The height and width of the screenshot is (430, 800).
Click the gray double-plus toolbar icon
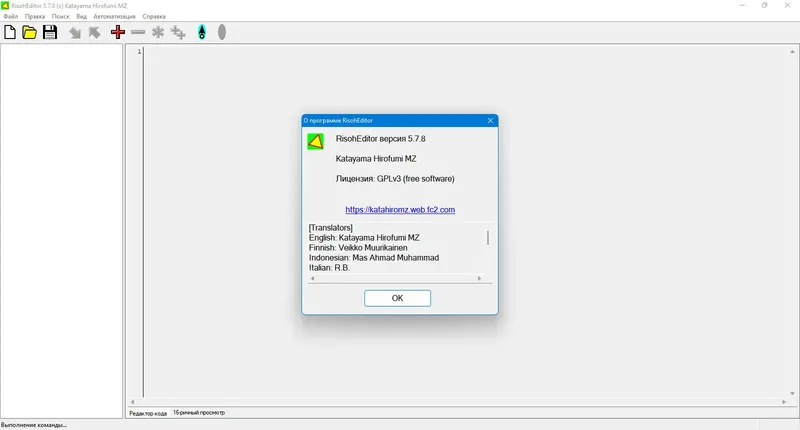(178, 32)
